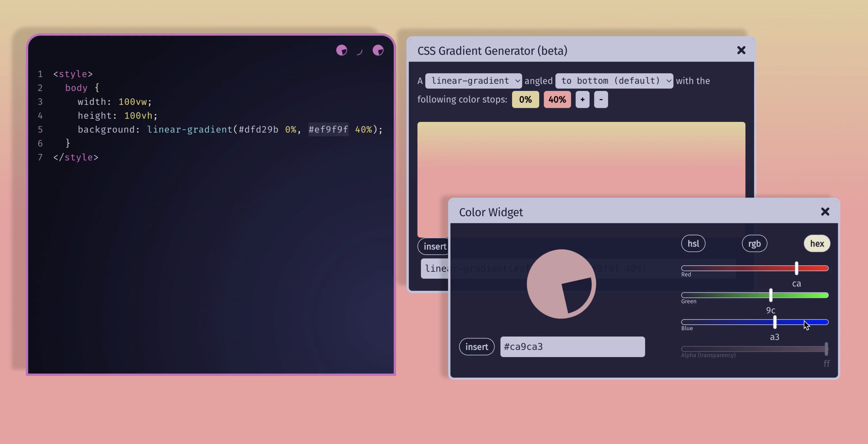
Task: Open the 'to bottom (default)' angle dropdown
Action: 614,81
